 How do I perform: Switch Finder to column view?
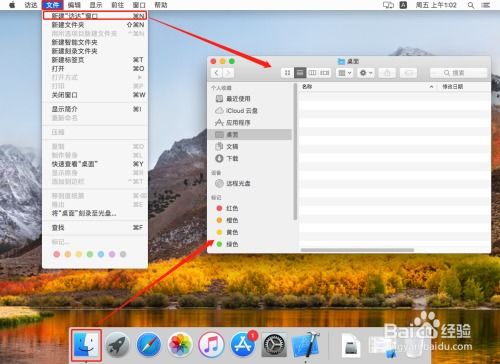click(x=312, y=73)
